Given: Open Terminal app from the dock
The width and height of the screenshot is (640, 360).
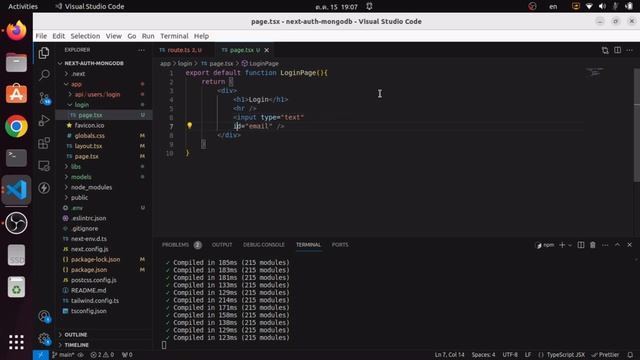Looking at the screenshot, I should click(x=16, y=158).
